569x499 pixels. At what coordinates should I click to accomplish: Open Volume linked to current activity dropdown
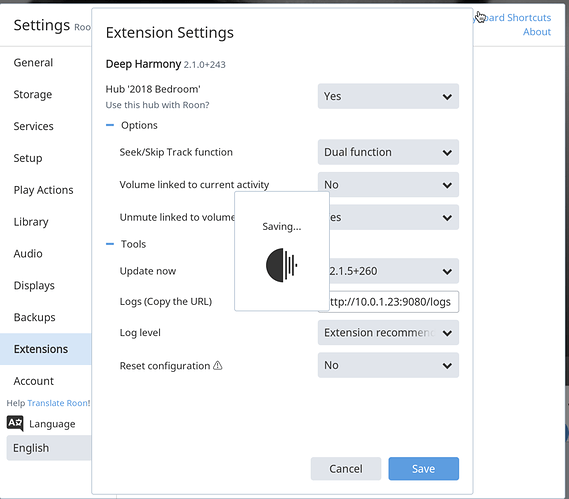tap(388, 185)
